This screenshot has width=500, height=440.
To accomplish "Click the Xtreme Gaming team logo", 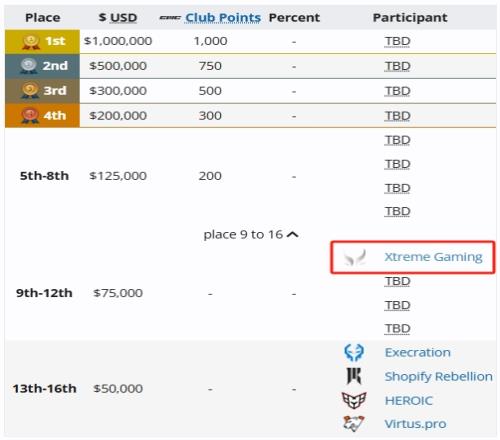I will tap(355, 257).
